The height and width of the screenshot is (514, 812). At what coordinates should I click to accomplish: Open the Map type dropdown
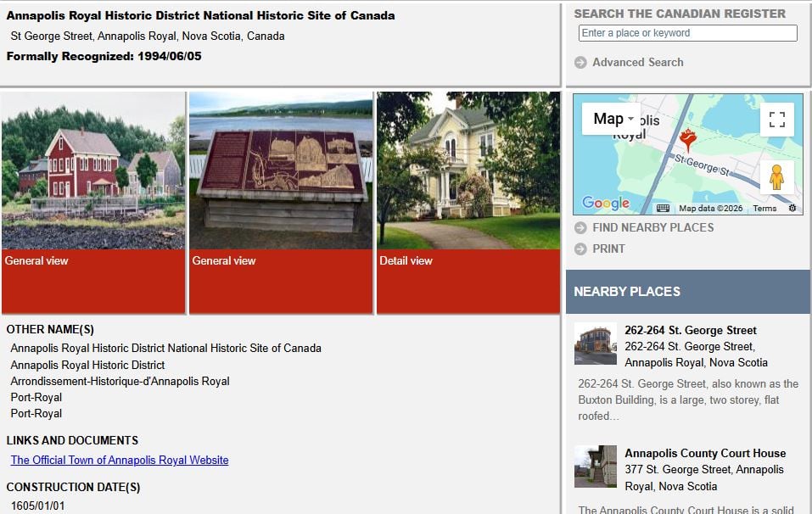point(608,119)
